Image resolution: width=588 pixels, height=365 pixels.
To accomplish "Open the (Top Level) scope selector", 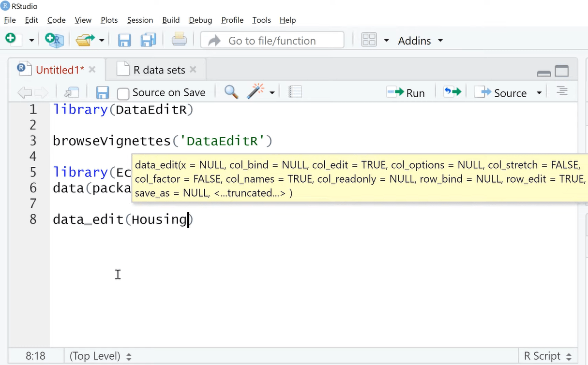I will click(x=101, y=356).
